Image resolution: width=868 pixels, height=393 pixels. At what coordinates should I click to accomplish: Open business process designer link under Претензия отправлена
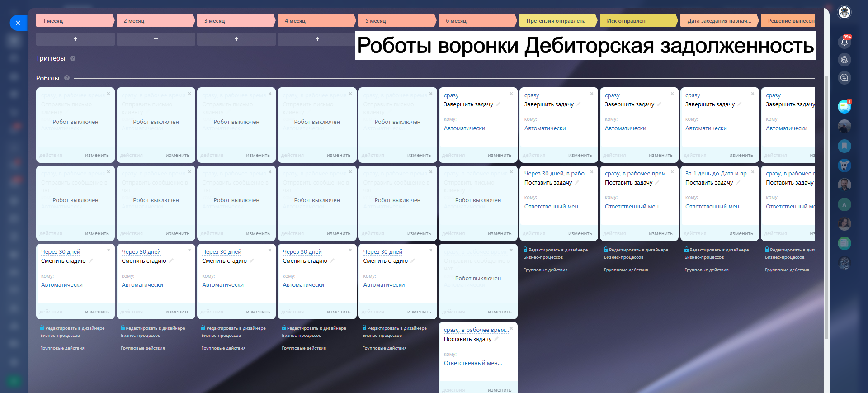tap(556, 253)
